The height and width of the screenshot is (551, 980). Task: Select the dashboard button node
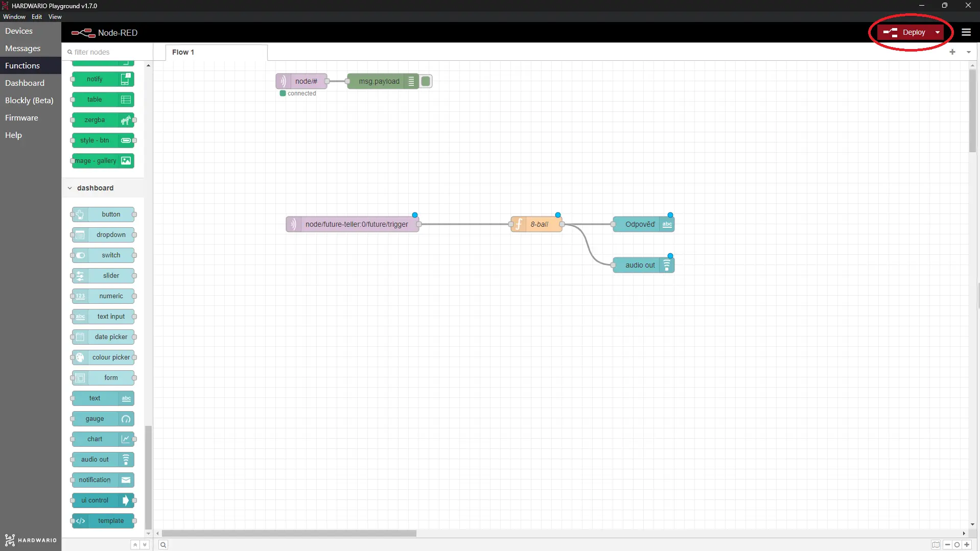103,214
